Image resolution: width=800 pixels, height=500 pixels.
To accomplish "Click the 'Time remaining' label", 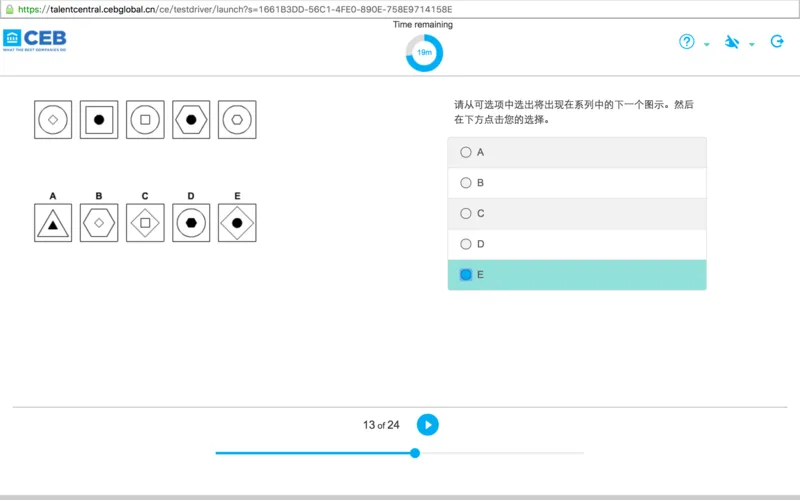I will tap(423, 24).
